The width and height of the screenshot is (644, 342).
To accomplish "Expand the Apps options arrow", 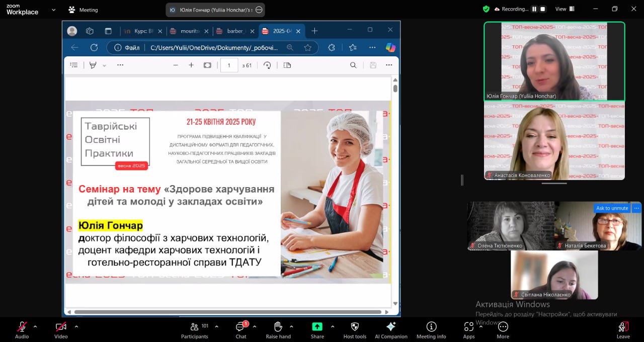I will tap(481, 326).
